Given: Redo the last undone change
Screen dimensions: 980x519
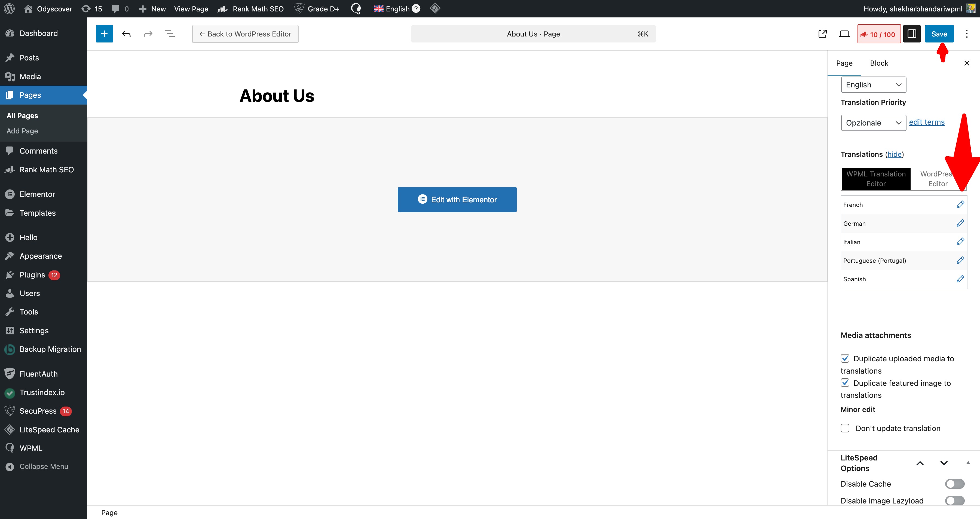Looking at the screenshot, I should click(148, 34).
